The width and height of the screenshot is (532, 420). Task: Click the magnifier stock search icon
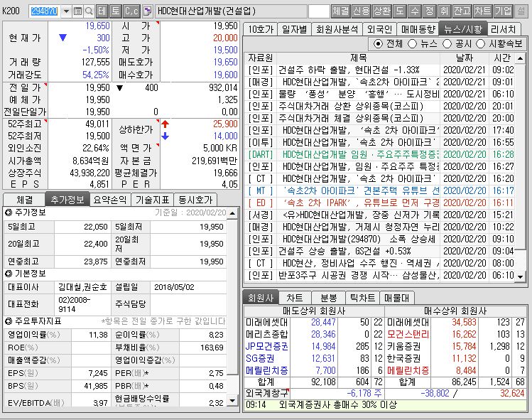(89, 11)
